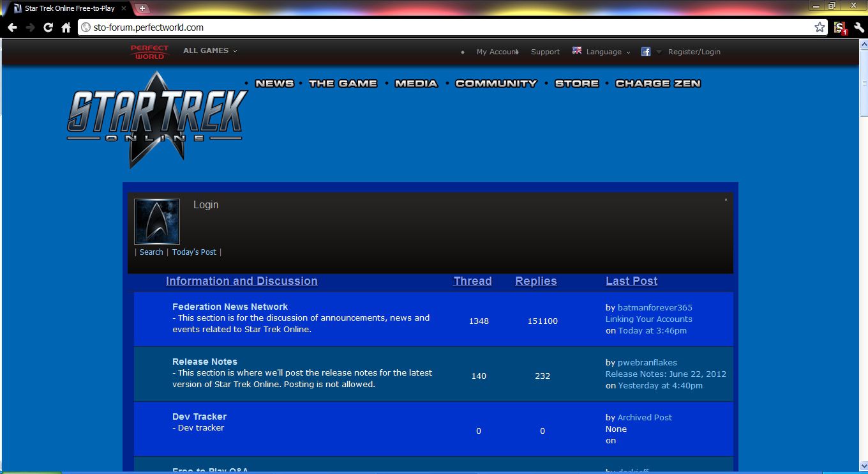Expand the arrow next to the Facebook icon
This screenshot has height=474, width=868.
coord(659,52)
